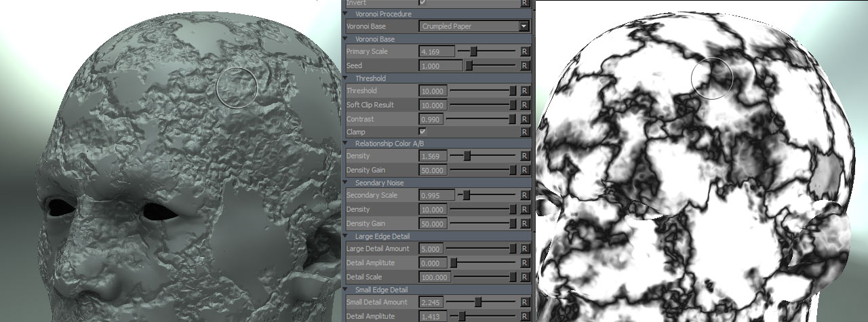868x322 pixels.
Task: Click the Small Detail Amount slider handle
Action: point(478,302)
